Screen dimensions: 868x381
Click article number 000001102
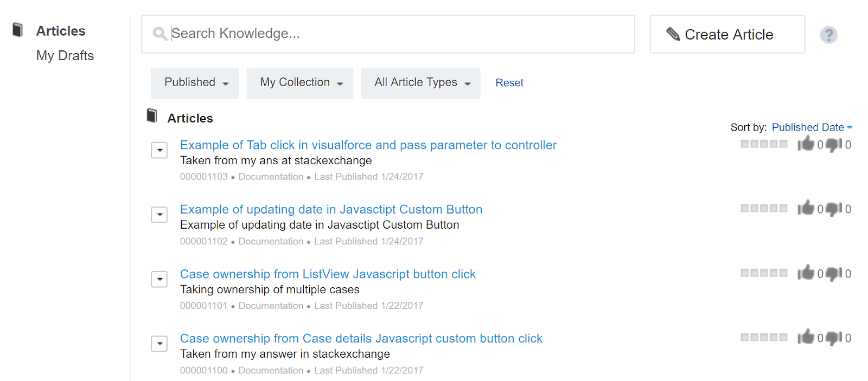click(x=204, y=241)
